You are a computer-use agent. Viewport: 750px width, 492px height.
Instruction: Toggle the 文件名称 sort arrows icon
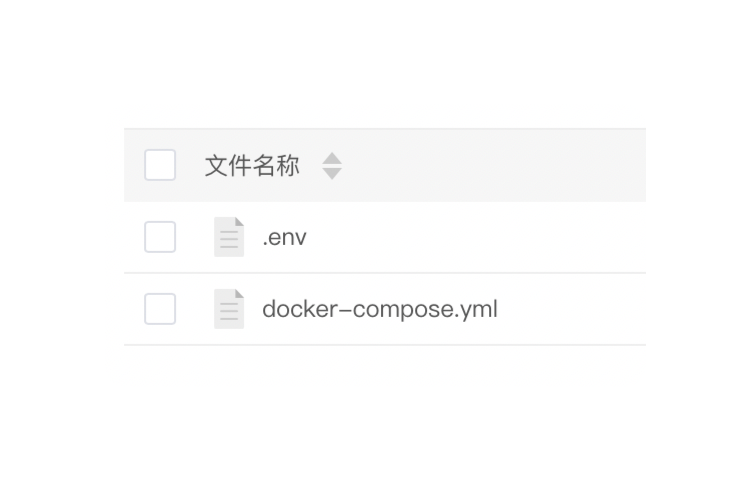(x=332, y=166)
